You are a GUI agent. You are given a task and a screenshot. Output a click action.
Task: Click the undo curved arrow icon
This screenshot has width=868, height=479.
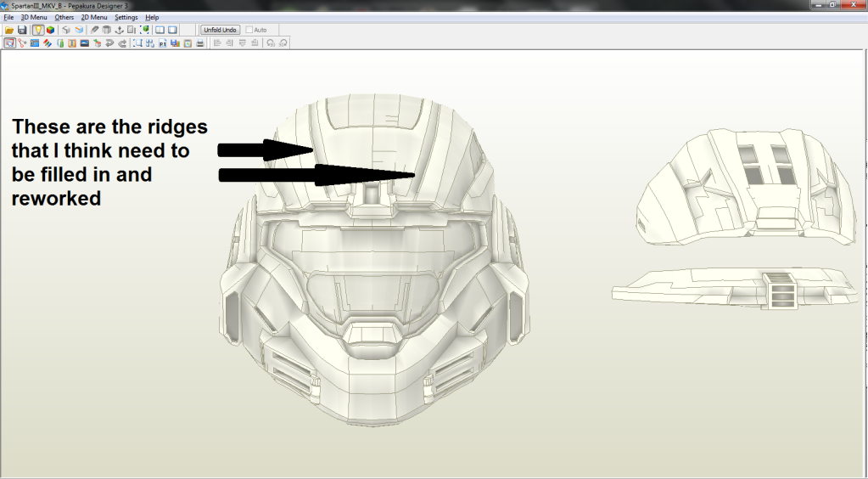click(109, 43)
